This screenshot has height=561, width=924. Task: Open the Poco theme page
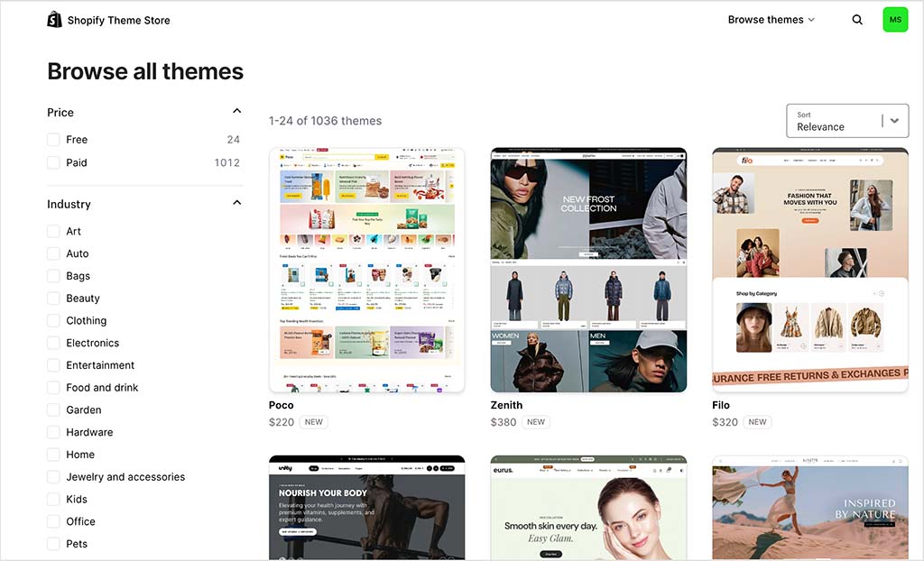pyautogui.click(x=281, y=405)
